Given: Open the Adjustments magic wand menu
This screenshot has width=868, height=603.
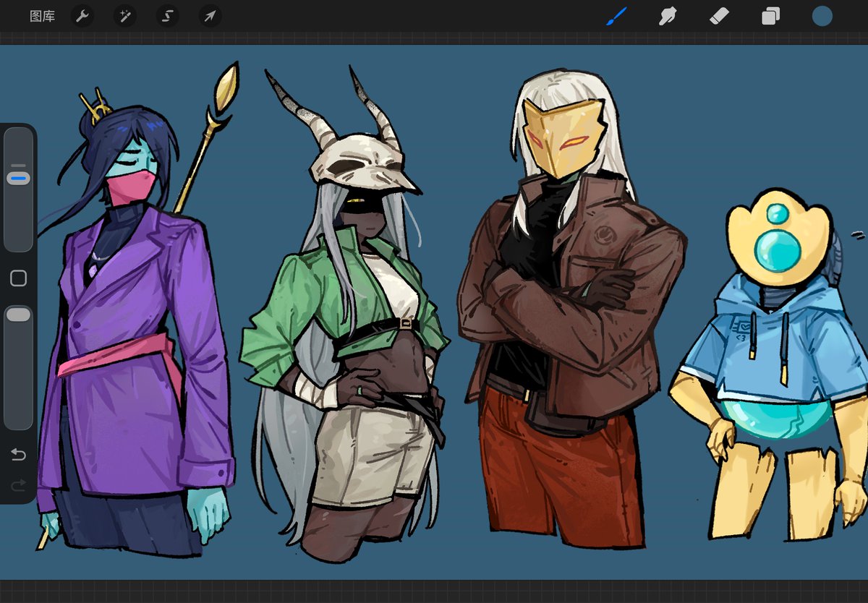Looking at the screenshot, I should click(125, 16).
